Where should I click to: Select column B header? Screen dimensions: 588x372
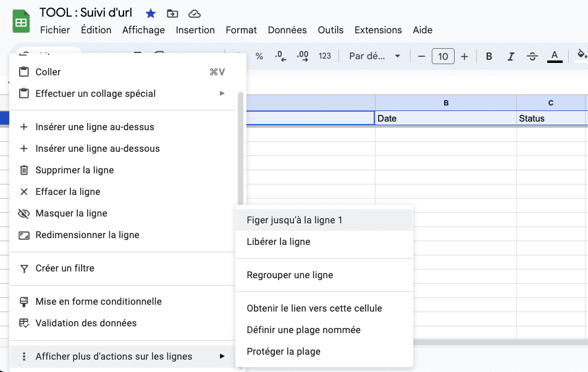[446, 102]
